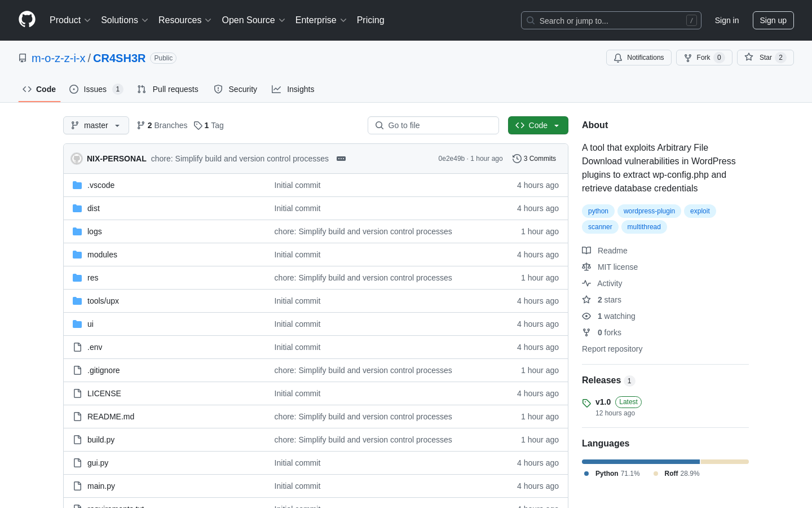Click the stars icon in About
Viewport: 812px width, 508px height.
point(586,300)
